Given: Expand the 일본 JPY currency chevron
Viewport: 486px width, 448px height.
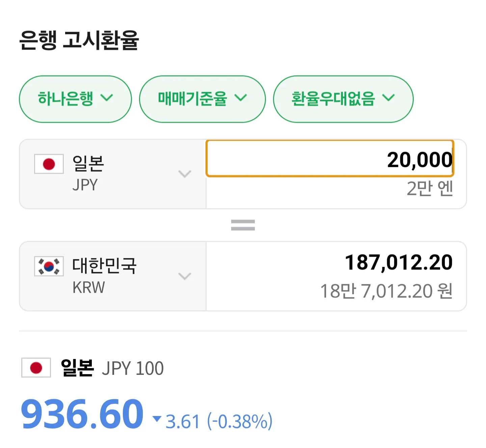Looking at the screenshot, I should click(x=185, y=174).
